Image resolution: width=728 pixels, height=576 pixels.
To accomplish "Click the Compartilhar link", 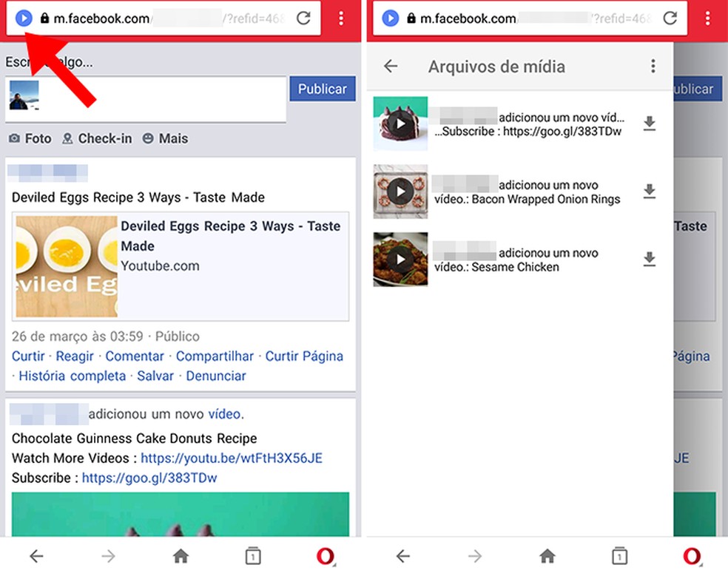I will pos(215,356).
